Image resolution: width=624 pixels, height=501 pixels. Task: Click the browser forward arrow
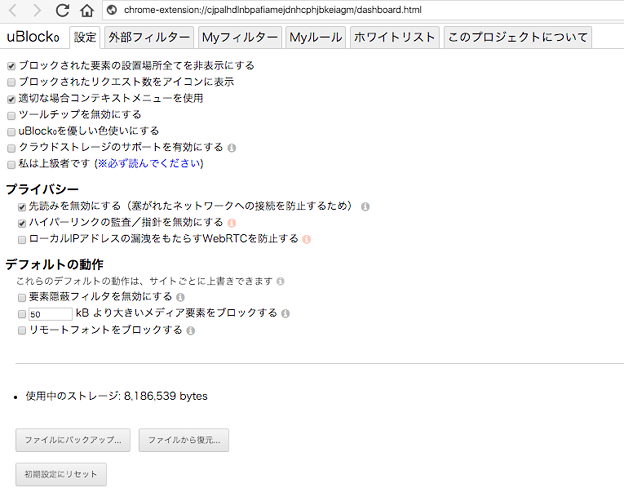(x=37, y=10)
